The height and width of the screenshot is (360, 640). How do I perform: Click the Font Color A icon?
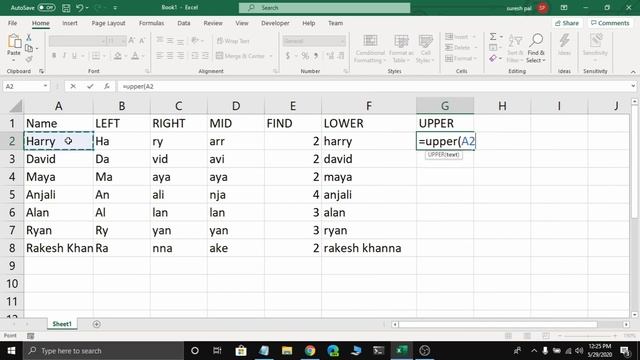point(135,56)
